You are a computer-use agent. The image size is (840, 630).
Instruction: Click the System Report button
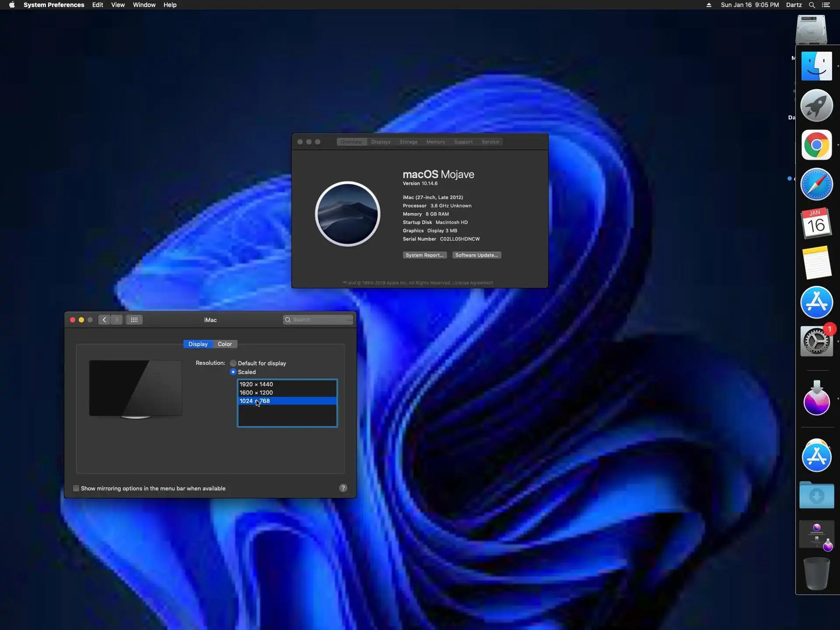click(x=424, y=255)
